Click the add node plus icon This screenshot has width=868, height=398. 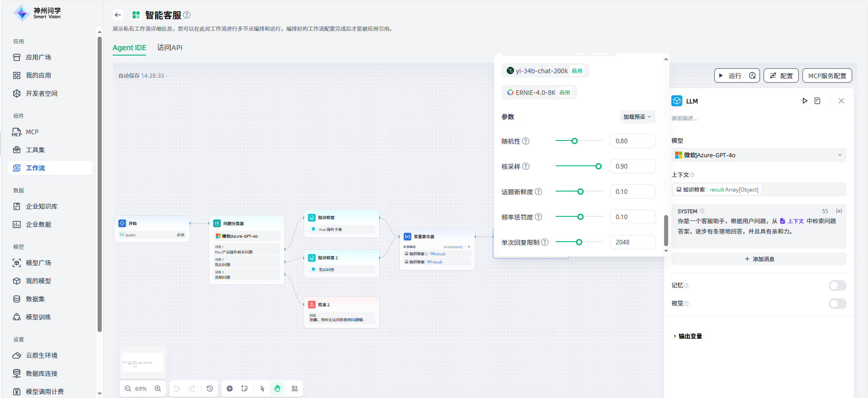tap(230, 389)
